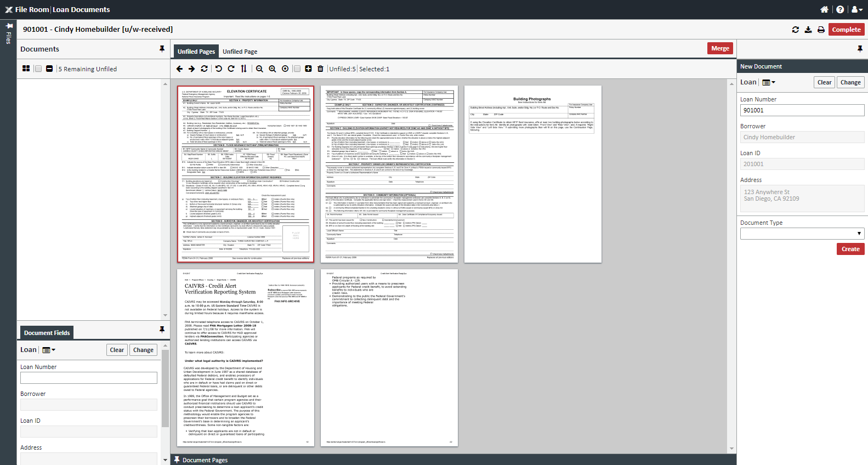Viewport: 868px width, 465px height.
Task: Delete selected page with trash icon
Action: 321,69
